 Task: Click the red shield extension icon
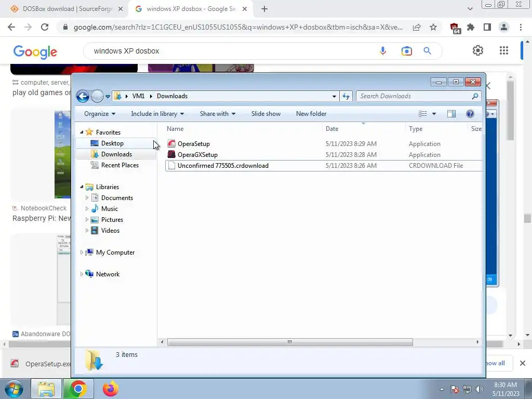click(x=455, y=28)
